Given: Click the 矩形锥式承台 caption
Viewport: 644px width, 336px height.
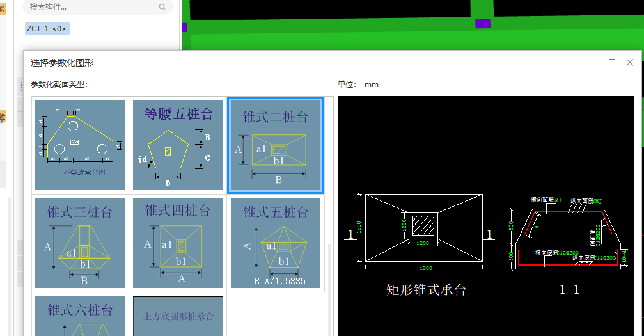Looking at the screenshot, I should point(426,290).
